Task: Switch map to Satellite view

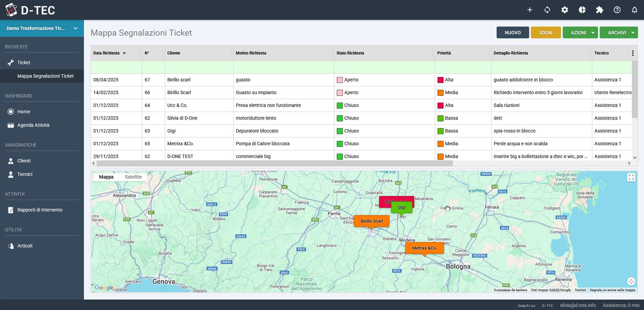Action: pos(133,177)
